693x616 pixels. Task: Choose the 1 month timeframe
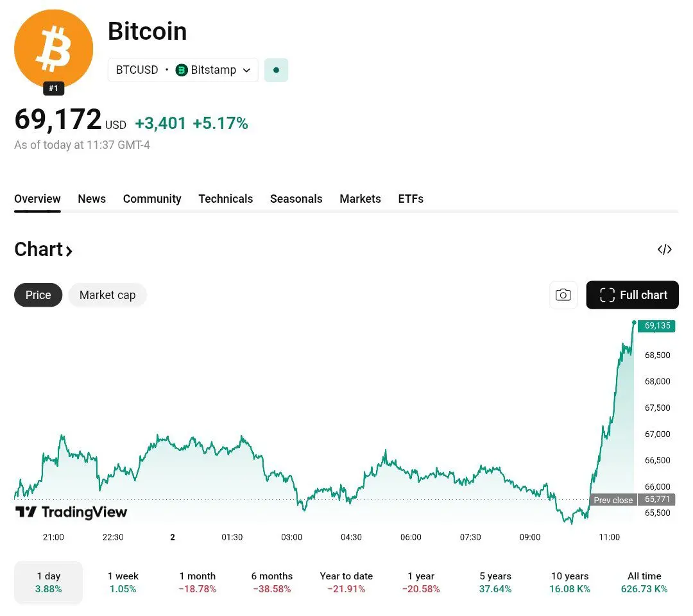(197, 582)
